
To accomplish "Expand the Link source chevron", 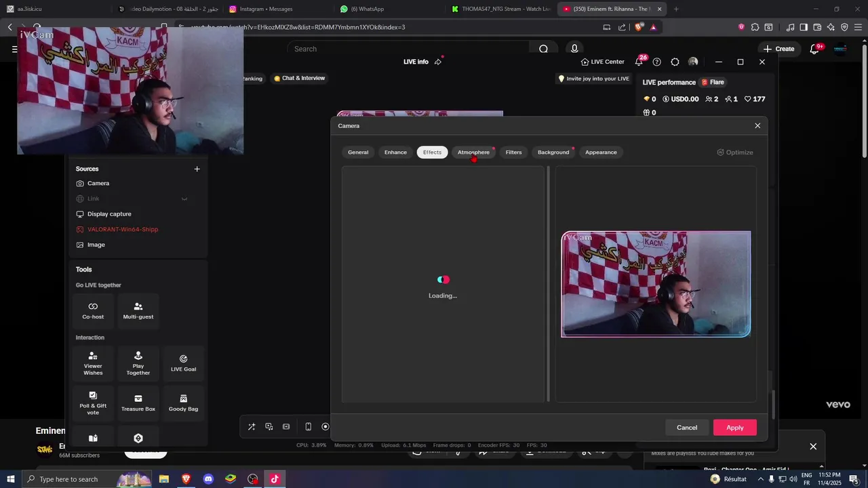I will coord(184,199).
